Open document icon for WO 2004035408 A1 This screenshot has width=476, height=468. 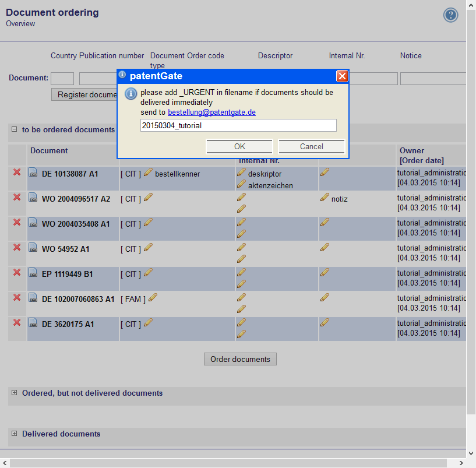33,223
